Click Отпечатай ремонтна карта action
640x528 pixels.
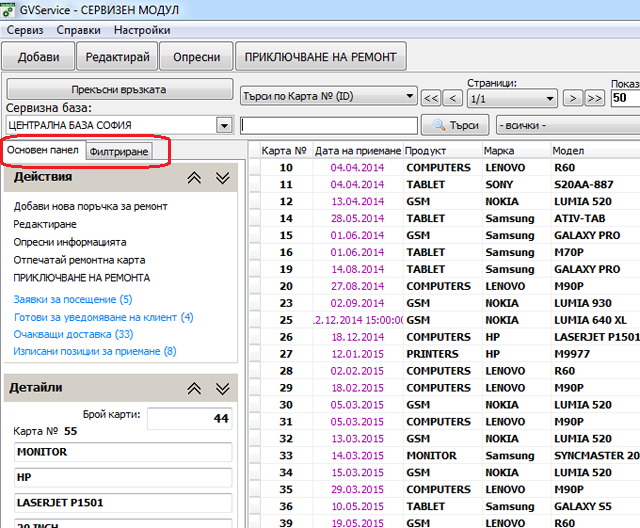click(x=79, y=260)
